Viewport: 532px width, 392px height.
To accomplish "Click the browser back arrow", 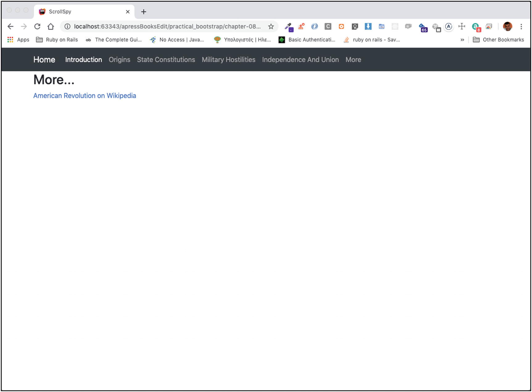I will point(10,27).
